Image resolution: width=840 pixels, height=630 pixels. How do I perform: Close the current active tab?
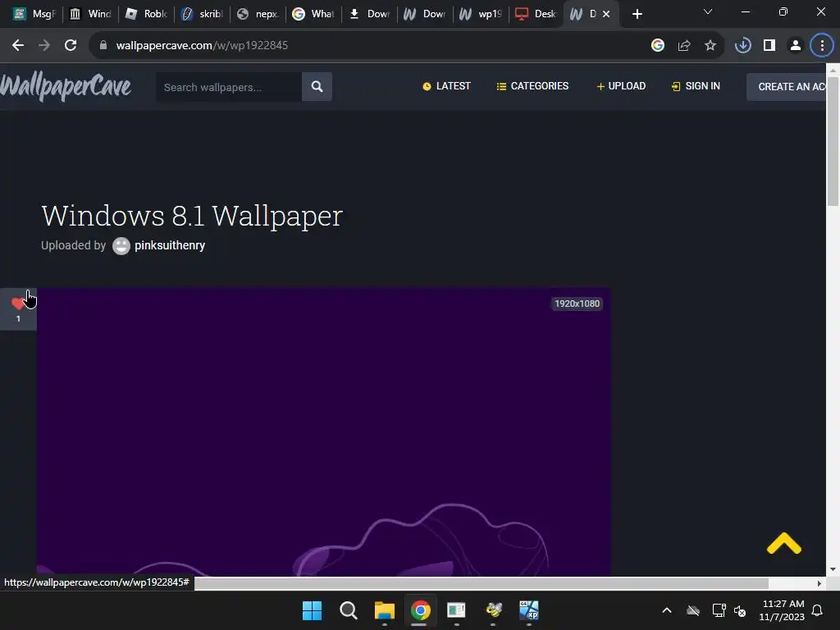click(606, 14)
